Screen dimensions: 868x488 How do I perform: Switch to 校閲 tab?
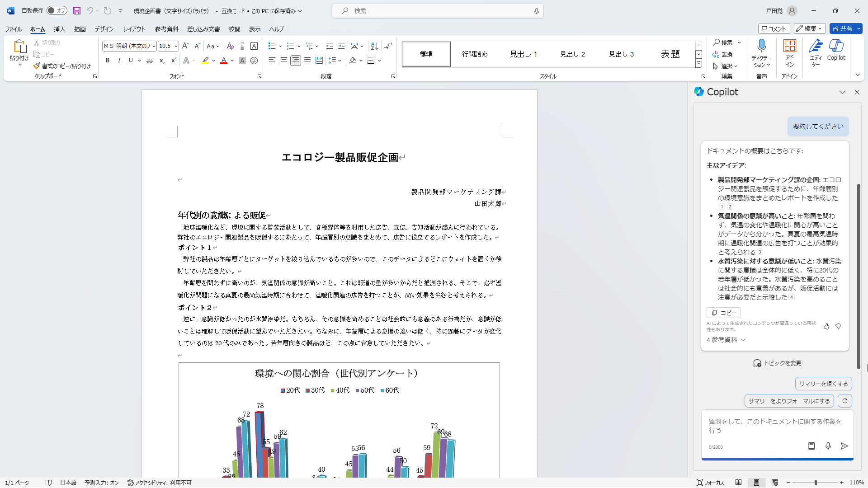coord(235,29)
